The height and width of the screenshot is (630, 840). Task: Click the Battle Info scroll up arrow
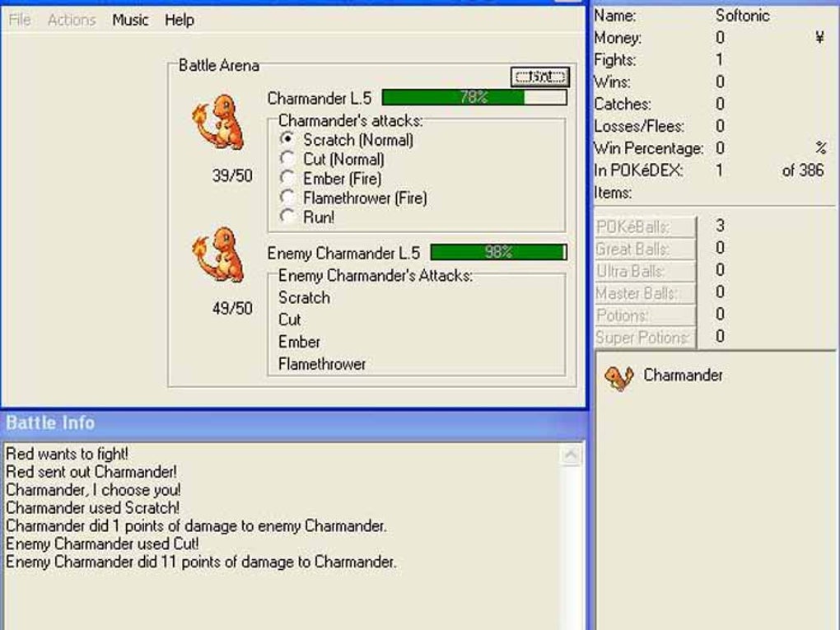point(571,455)
